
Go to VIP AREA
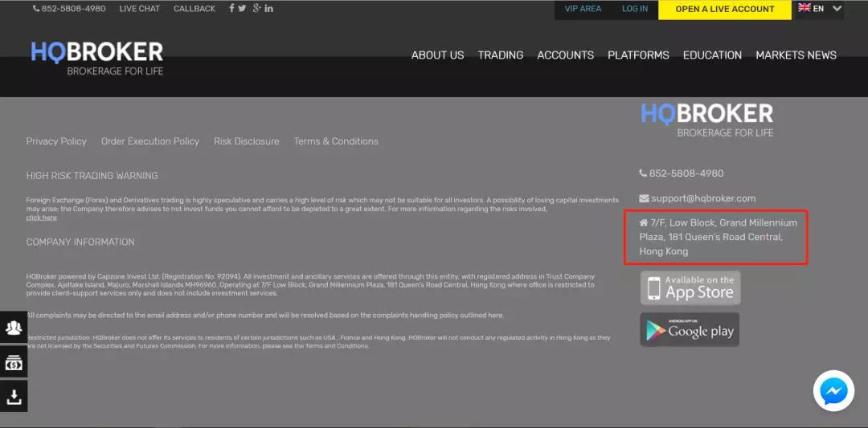point(583,9)
